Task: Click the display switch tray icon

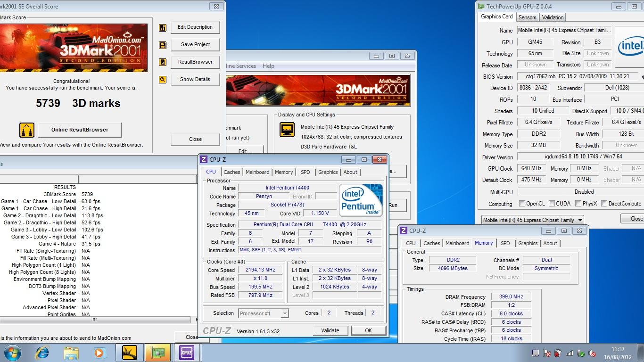Action: point(536,353)
